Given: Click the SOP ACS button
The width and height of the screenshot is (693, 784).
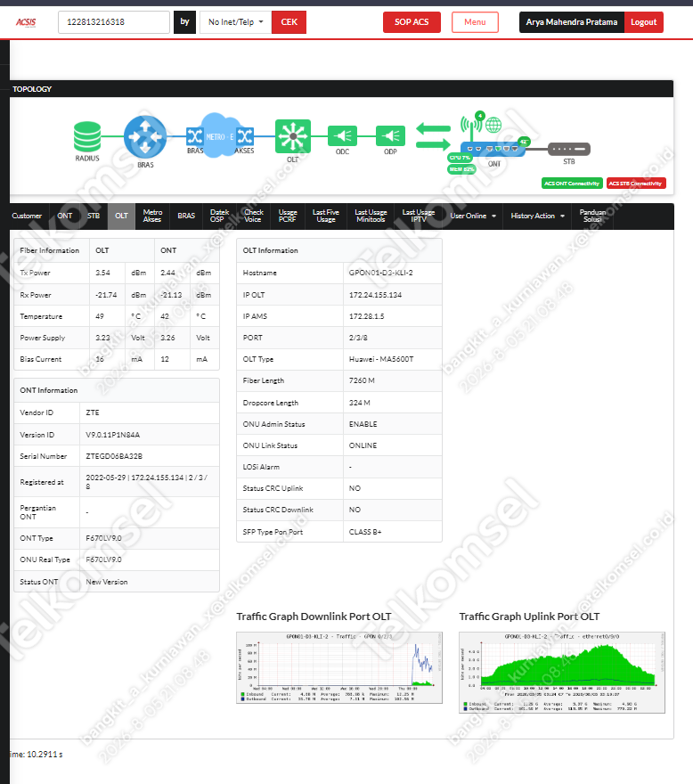Looking at the screenshot, I should point(412,22).
